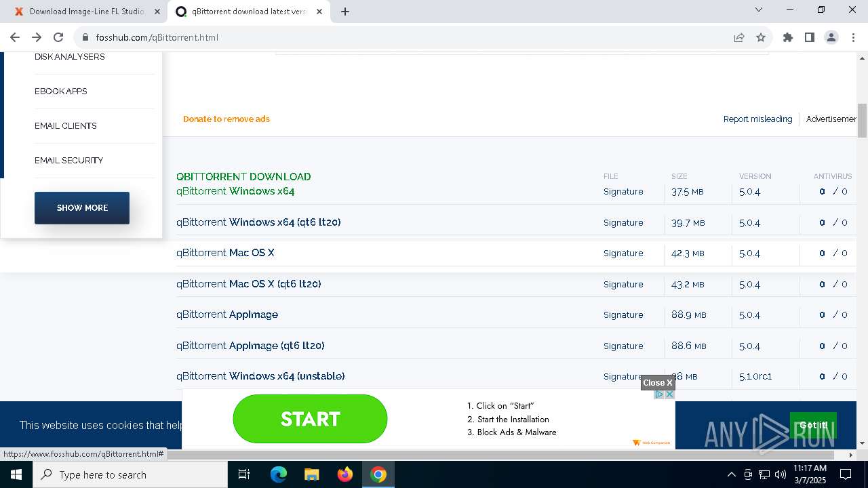Click Donate to remove ads link
This screenshot has width=868, height=488.
(226, 119)
